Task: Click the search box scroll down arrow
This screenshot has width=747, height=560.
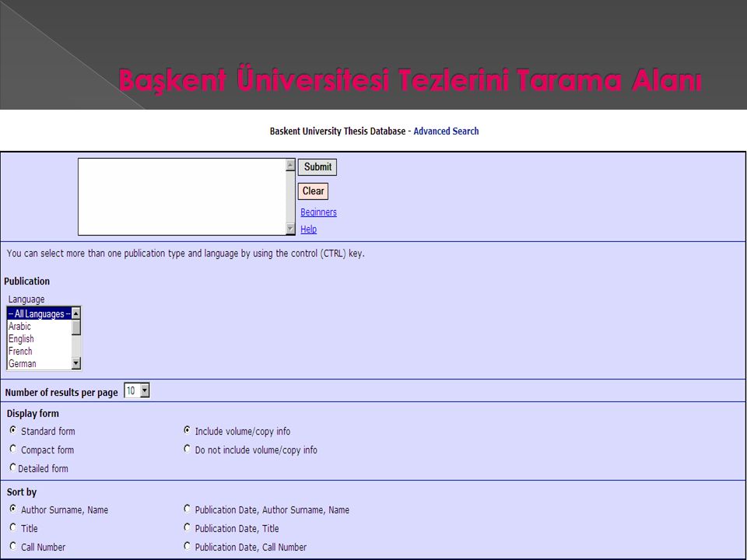Action: (290, 229)
